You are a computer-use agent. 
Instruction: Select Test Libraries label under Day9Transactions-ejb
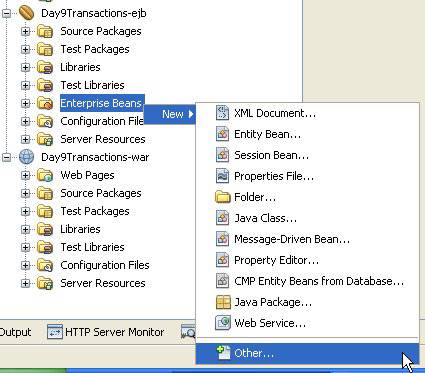point(92,85)
